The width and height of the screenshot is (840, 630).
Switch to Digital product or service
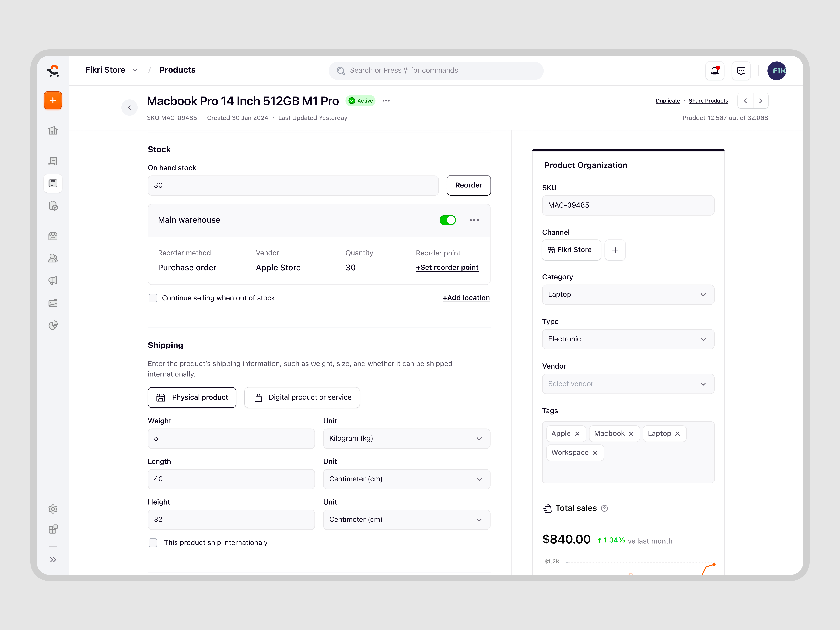[302, 397]
